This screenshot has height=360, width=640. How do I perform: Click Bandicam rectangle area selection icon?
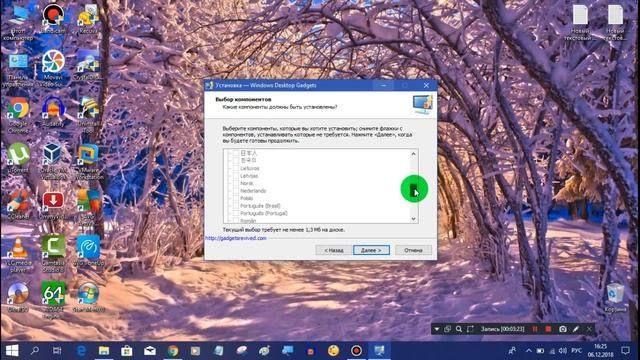[x=470, y=329]
